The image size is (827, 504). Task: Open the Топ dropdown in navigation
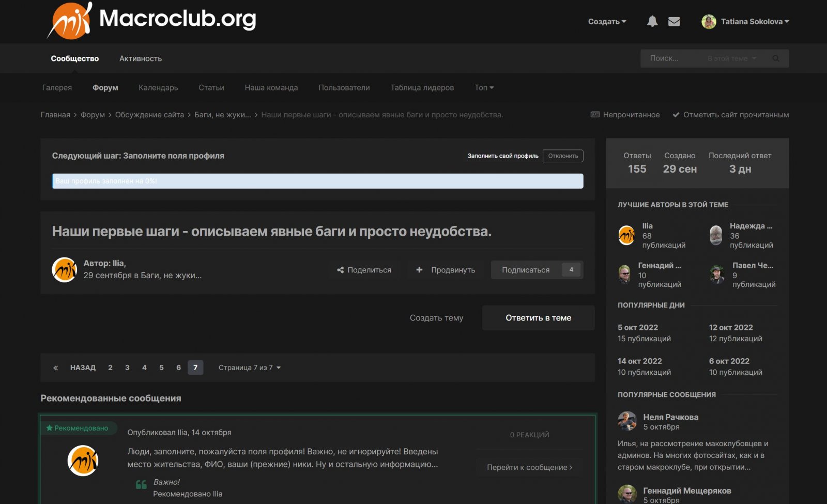(x=484, y=87)
